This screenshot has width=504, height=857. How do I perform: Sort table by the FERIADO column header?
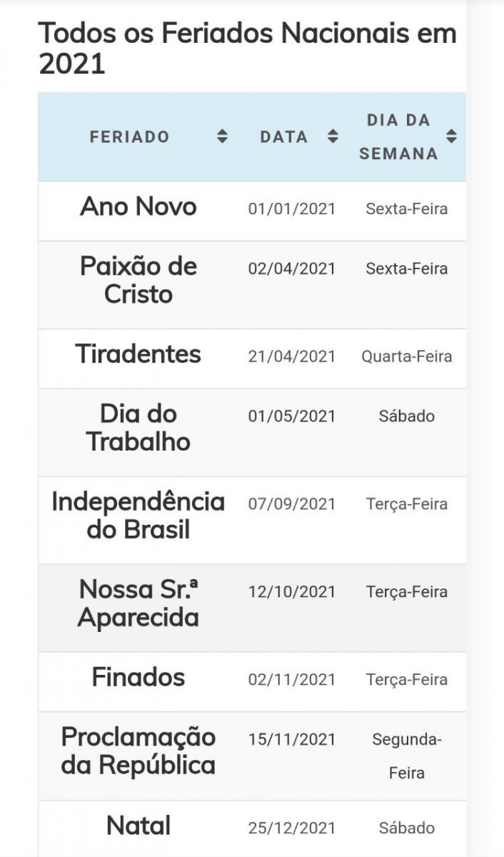[x=130, y=136]
